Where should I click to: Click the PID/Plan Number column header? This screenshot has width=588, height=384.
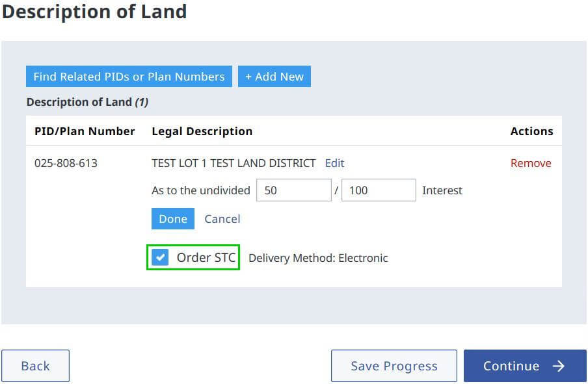tap(85, 131)
